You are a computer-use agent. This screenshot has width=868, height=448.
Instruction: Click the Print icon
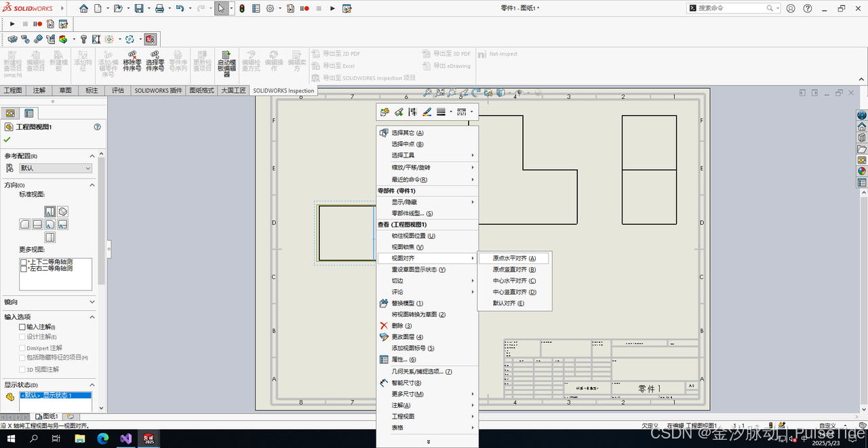(x=159, y=9)
